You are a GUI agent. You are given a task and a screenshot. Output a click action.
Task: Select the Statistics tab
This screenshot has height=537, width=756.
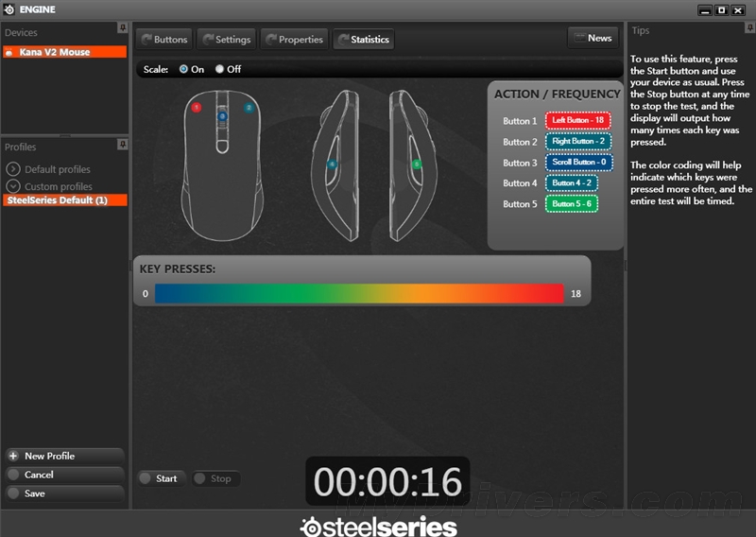coord(364,40)
